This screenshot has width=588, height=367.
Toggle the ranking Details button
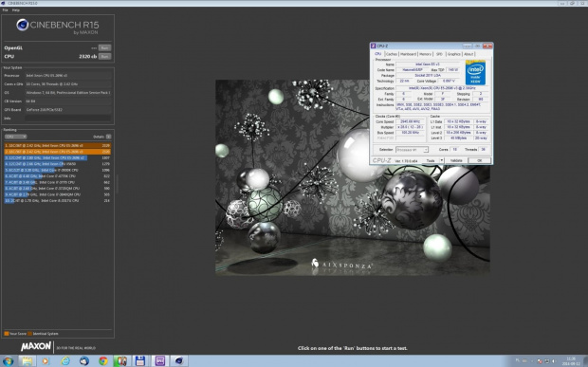click(108, 137)
